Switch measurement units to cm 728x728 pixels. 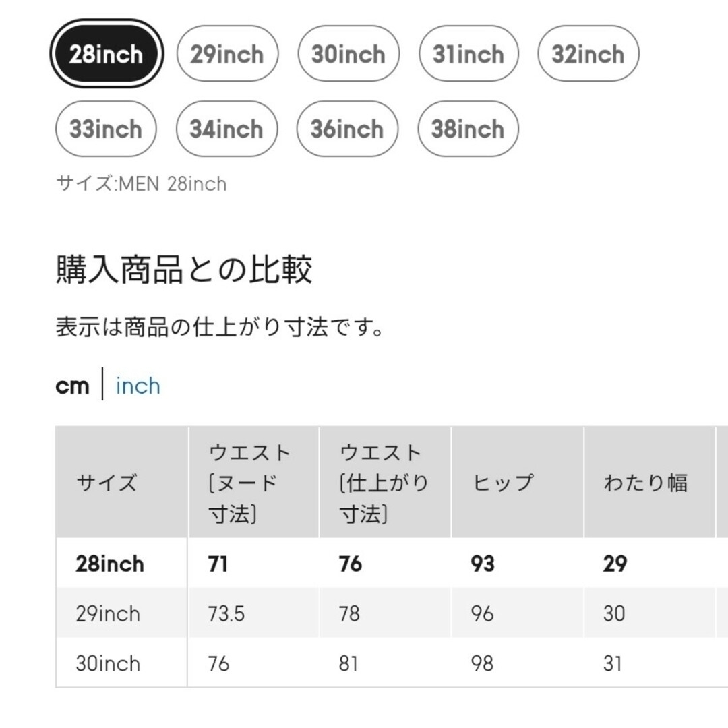tap(72, 386)
